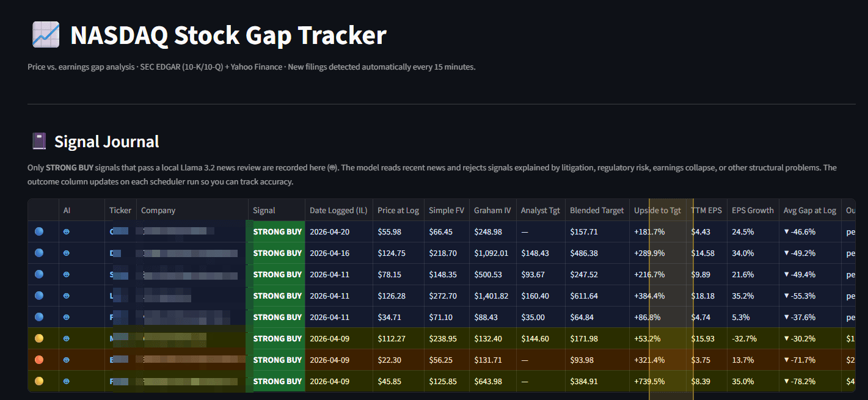
Task: Select the $248.98 Graham IV cell
Action: coord(492,231)
